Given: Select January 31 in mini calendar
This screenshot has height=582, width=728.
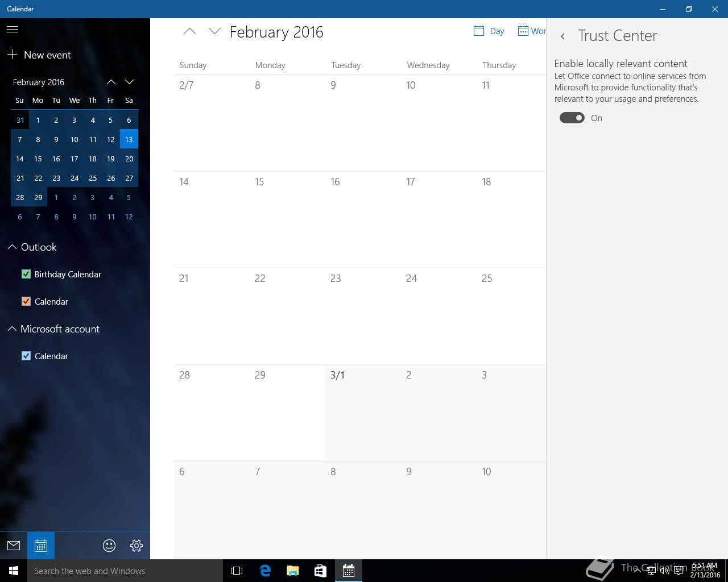Looking at the screenshot, I should pyautogui.click(x=20, y=120).
